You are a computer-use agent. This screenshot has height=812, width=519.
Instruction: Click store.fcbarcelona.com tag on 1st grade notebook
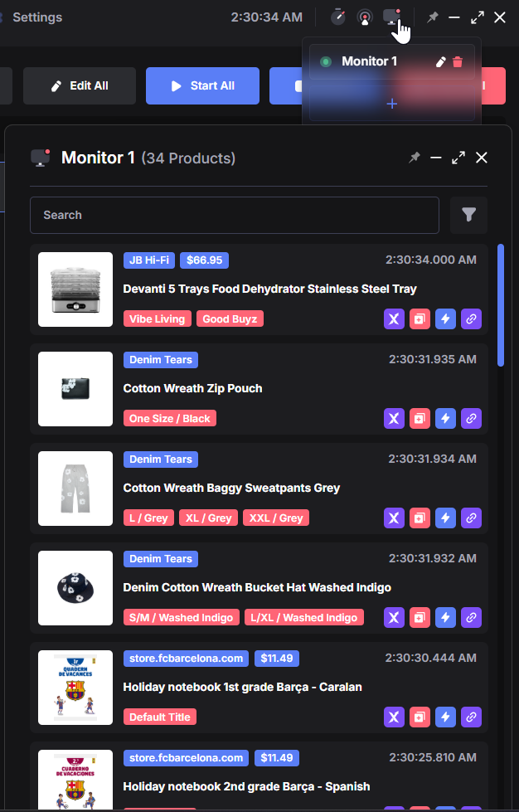[x=186, y=659]
